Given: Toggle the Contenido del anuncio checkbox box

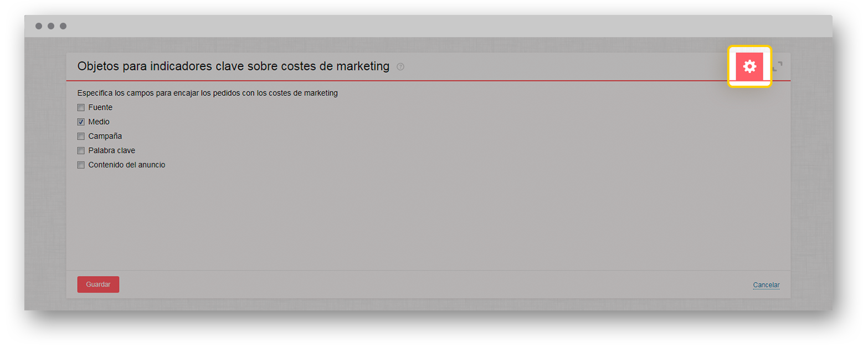Looking at the screenshot, I should pos(81,165).
